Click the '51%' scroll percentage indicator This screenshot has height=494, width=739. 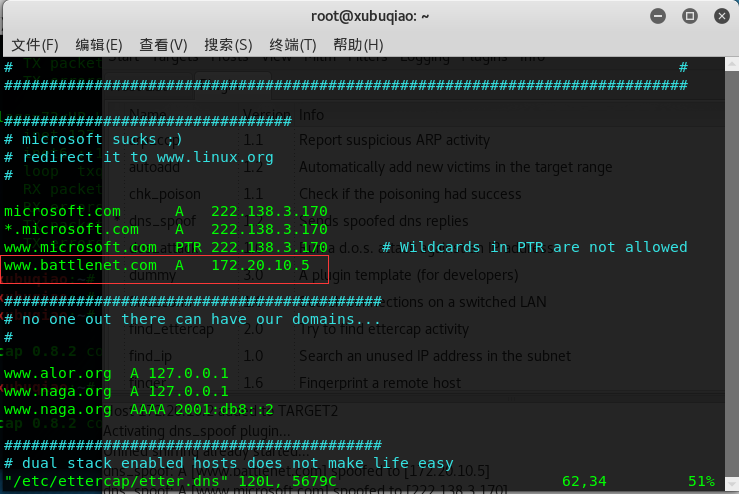click(x=701, y=481)
